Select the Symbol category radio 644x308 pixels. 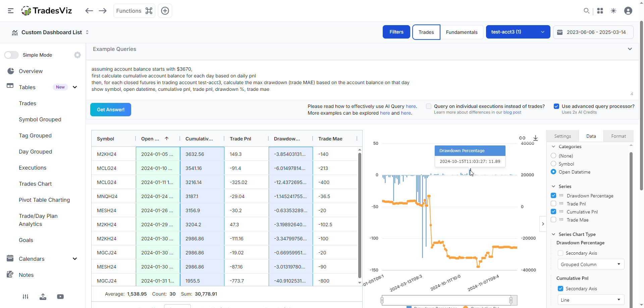pos(553,164)
